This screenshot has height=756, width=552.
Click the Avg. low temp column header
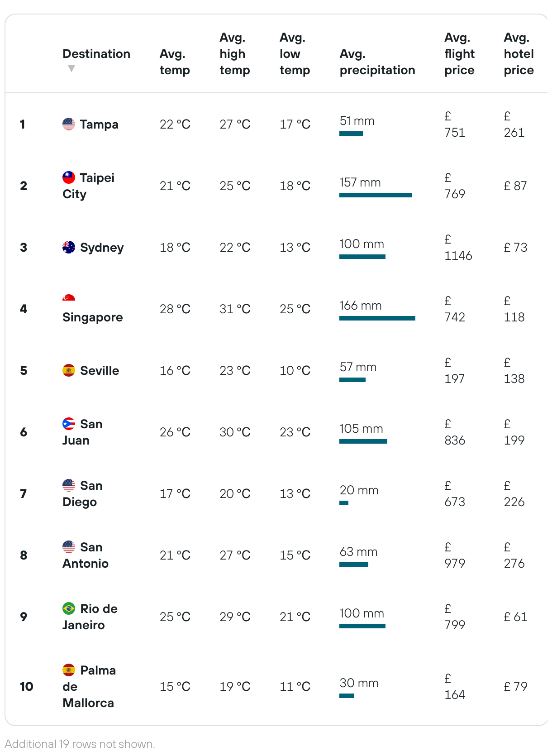coord(295,54)
